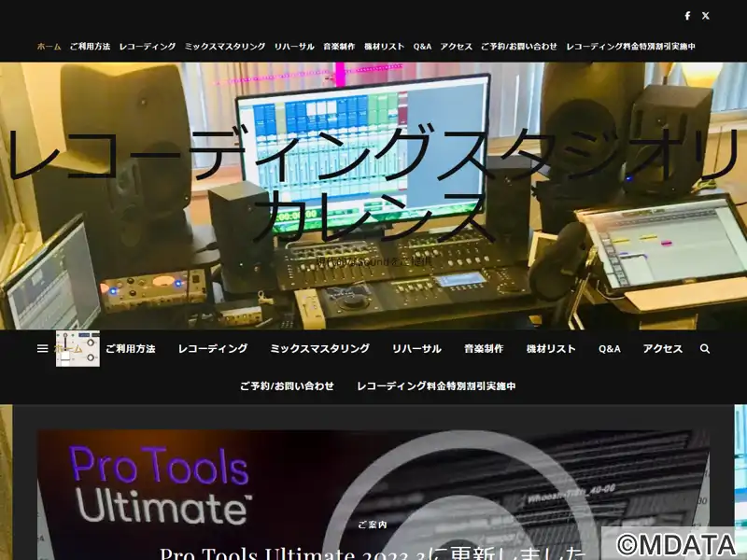This screenshot has width=747, height=560.
Task: Open 音楽制作 in top menu
Action: (339, 46)
